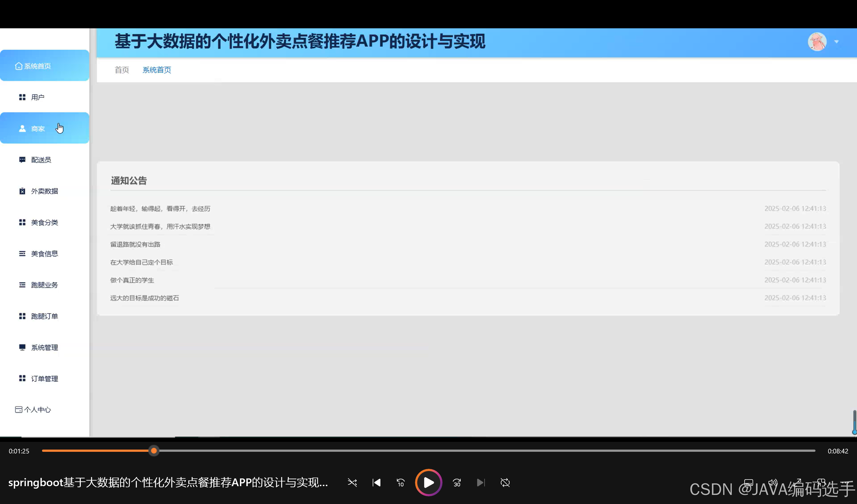Expand 系统管理 sidebar menu
The image size is (857, 504).
[44, 347]
